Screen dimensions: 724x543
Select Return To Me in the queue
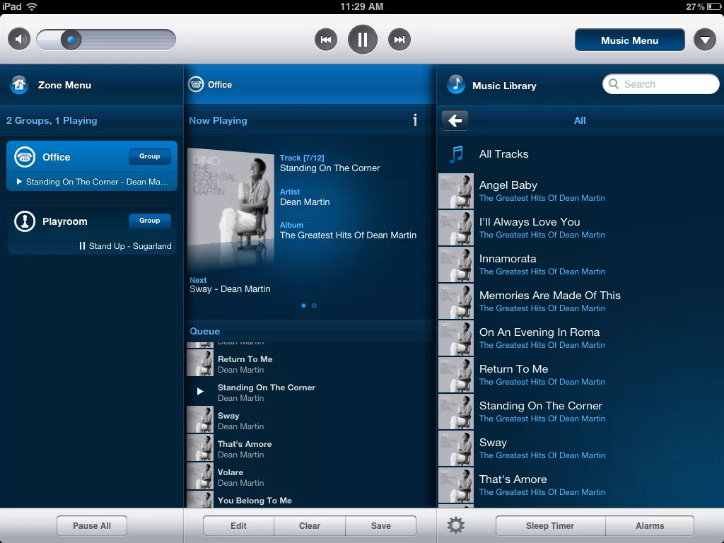(309, 364)
